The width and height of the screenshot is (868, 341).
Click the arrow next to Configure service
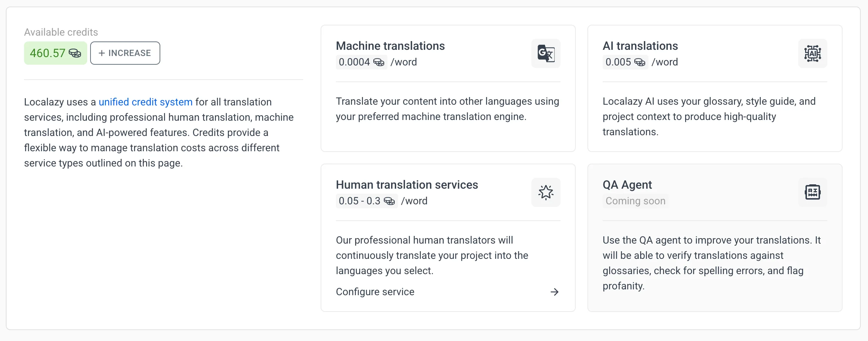tap(554, 292)
